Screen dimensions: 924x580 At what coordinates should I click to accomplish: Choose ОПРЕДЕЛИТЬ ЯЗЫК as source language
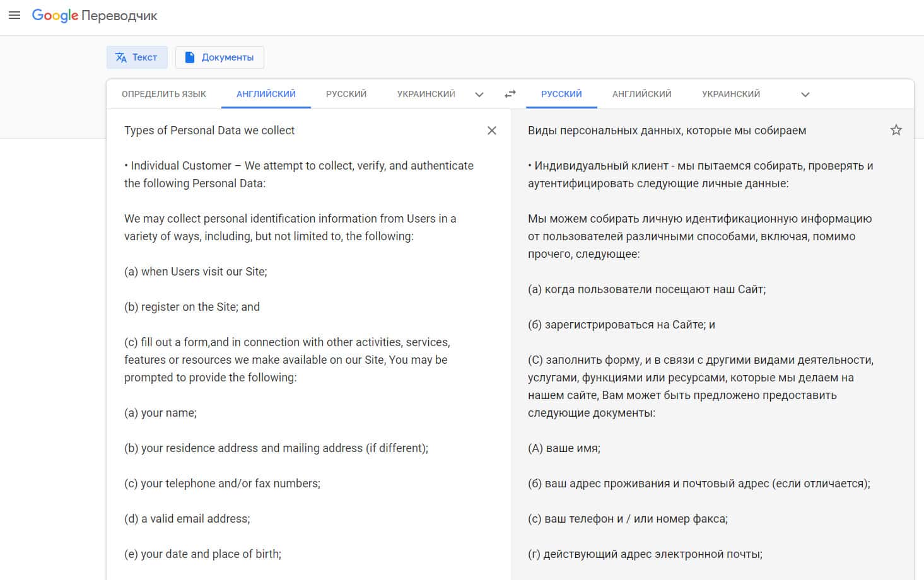[164, 94]
